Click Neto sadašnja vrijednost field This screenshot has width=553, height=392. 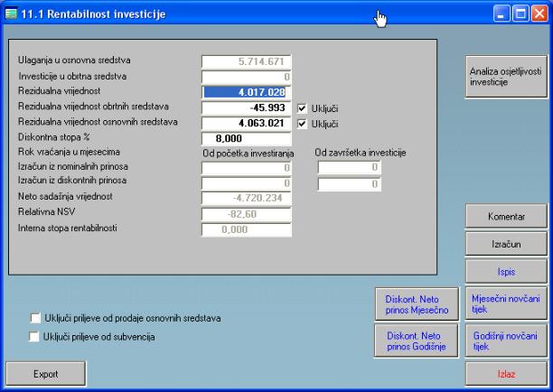tap(246, 198)
